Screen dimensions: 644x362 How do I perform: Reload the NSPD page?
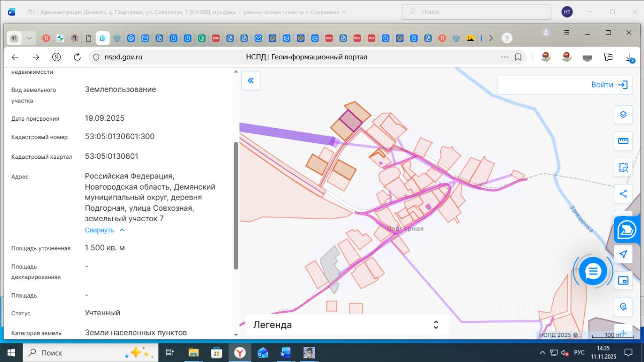click(x=77, y=57)
